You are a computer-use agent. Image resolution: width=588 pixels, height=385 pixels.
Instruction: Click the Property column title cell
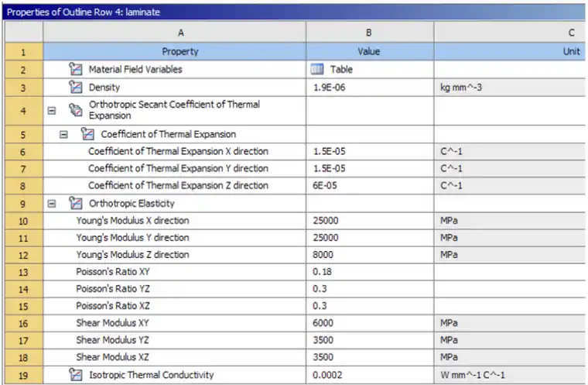[175, 51]
